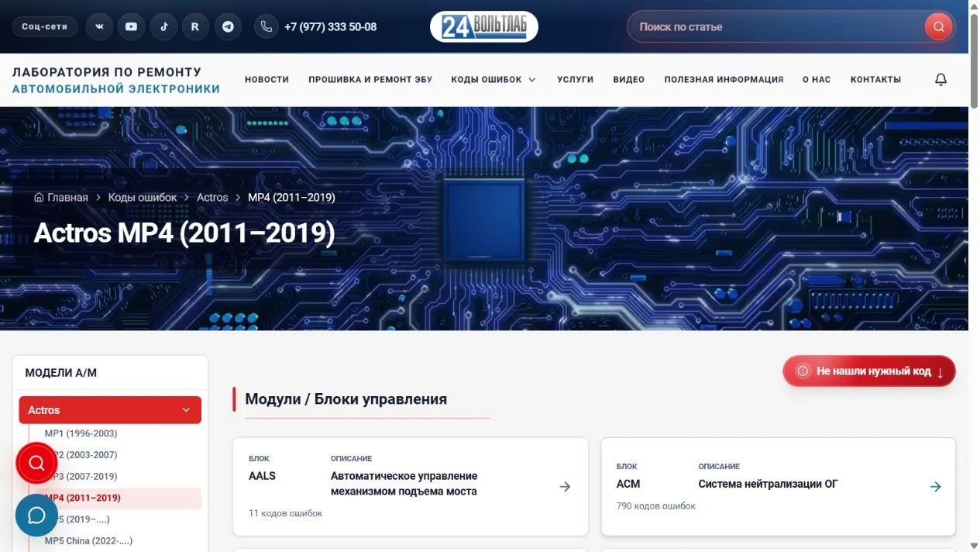Viewport: 980px width, 552px height.
Task: Click the floating red search button
Action: pyautogui.click(x=36, y=463)
